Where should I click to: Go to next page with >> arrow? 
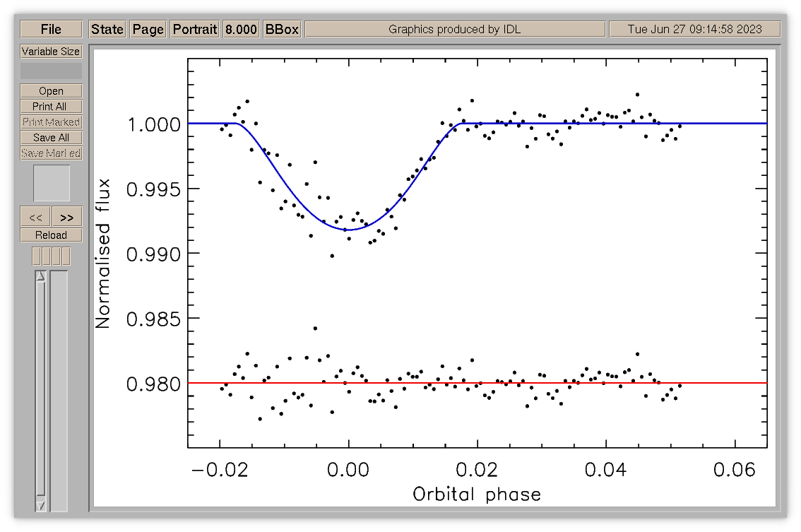[x=67, y=217]
